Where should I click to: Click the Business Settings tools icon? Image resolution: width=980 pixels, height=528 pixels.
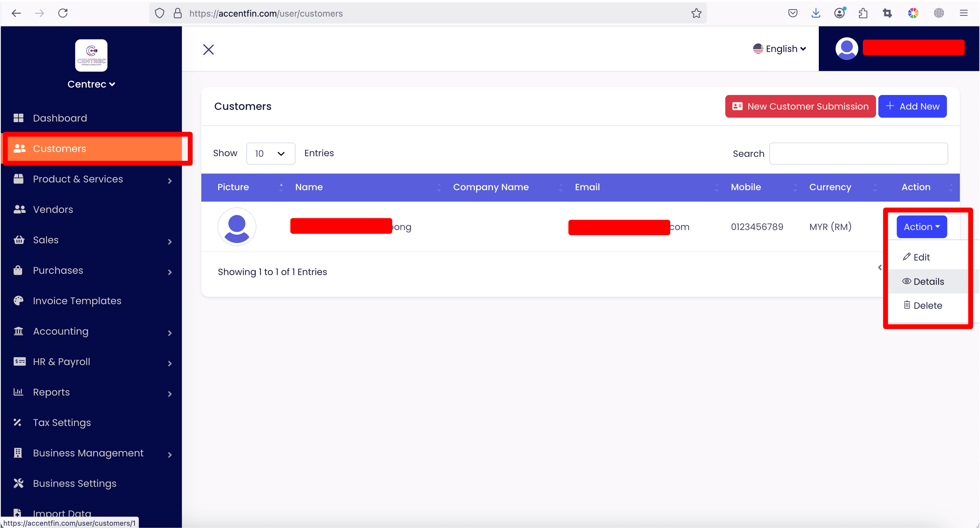18,483
